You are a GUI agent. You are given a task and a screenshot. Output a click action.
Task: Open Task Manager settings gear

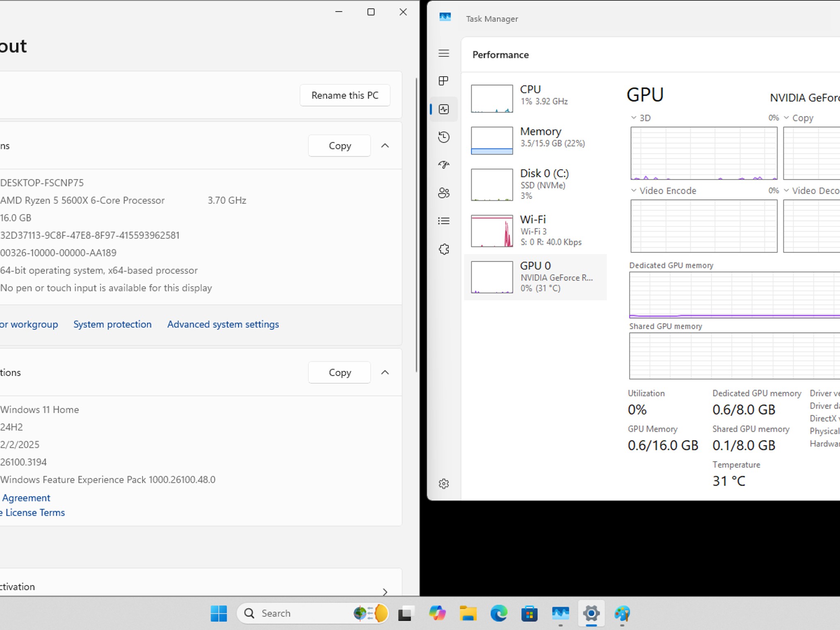click(x=444, y=484)
